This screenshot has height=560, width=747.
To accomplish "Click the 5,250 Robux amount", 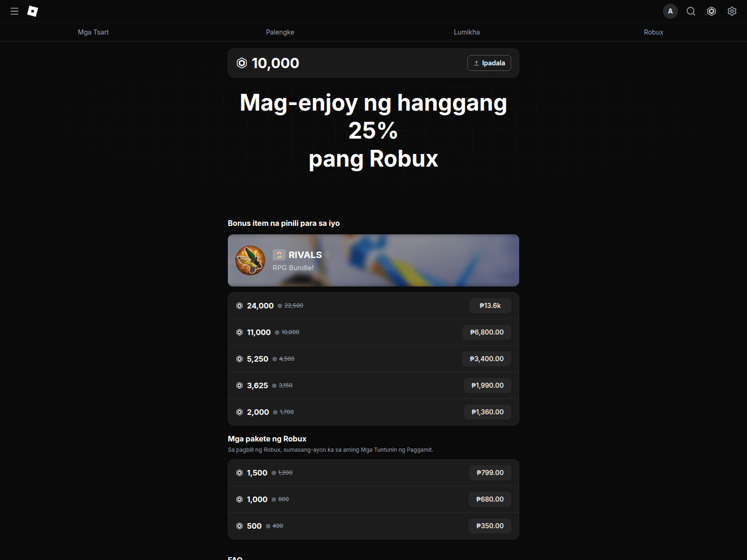I will (258, 359).
